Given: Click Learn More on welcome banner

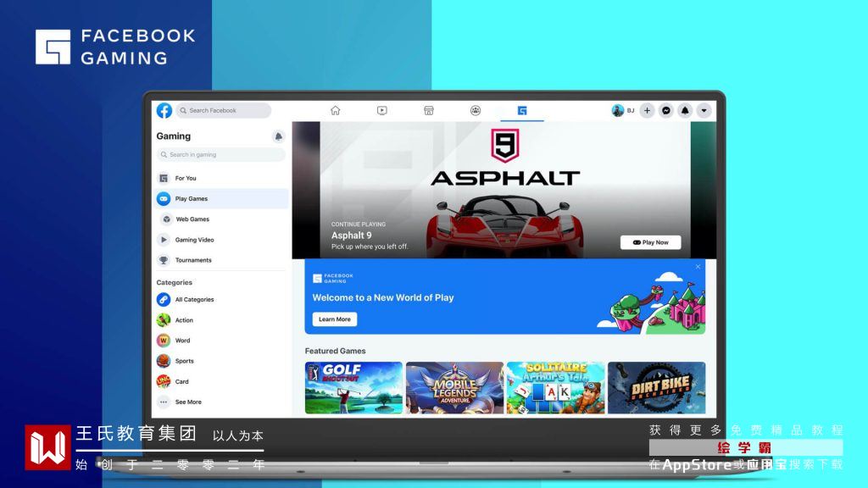Looking at the screenshot, I should click(x=334, y=319).
